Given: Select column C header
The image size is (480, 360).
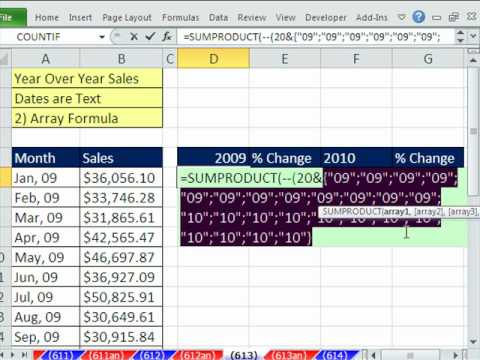Looking at the screenshot, I should 170,59.
